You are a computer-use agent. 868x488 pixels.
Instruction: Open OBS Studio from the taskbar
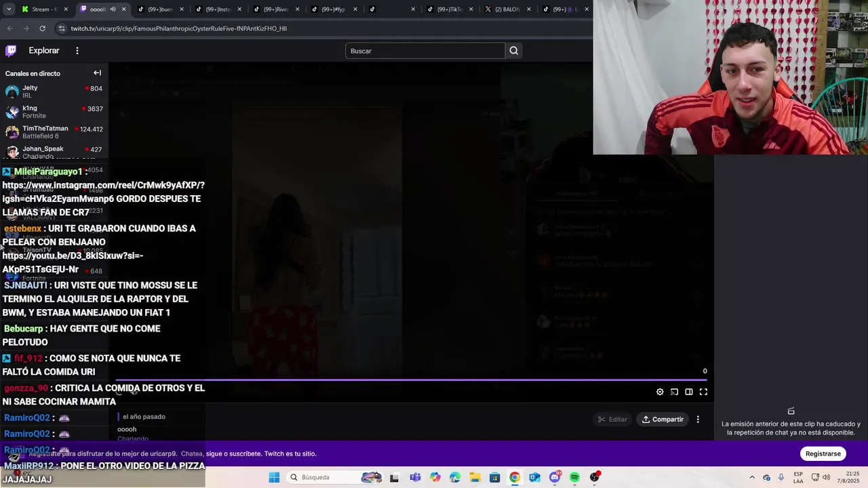[595, 477]
